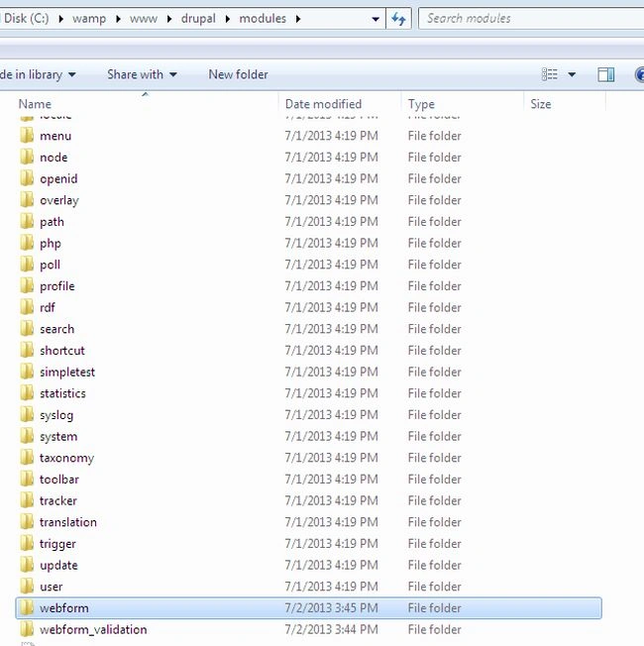644x646 pixels.
Task: Expand the arrow after www breadcrumb
Action: click(x=169, y=19)
